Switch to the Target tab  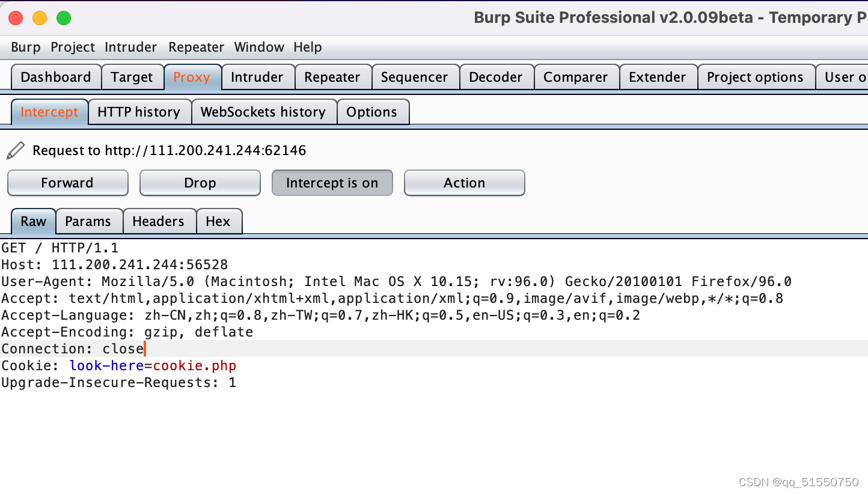coord(132,78)
